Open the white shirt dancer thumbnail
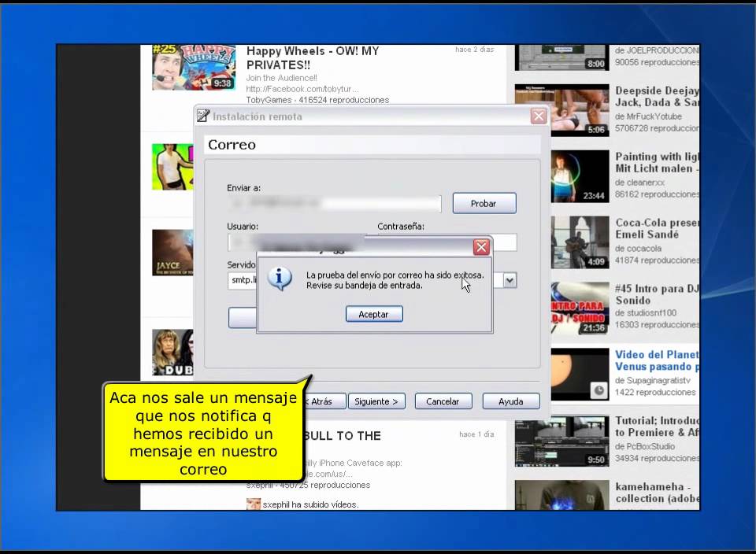This screenshot has height=554, width=756. pyautogui.click(x=172, y=167)
